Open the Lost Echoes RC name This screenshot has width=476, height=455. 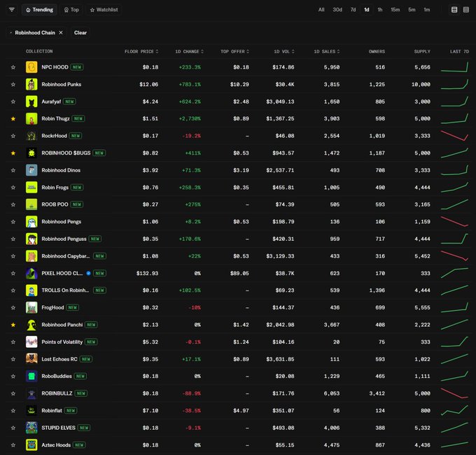click(x=59, y=359)
